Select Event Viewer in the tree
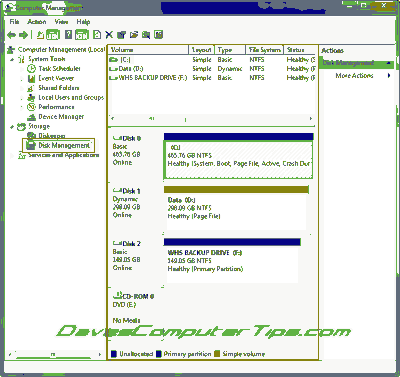The width and height of the screenshot is (400, 377). 56,78
